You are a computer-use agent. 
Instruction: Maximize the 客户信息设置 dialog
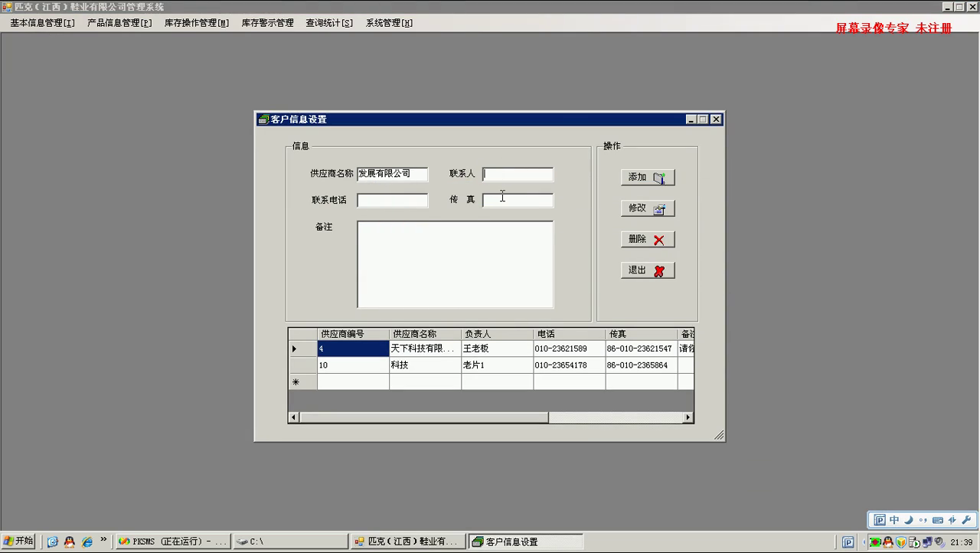[703, 119]
